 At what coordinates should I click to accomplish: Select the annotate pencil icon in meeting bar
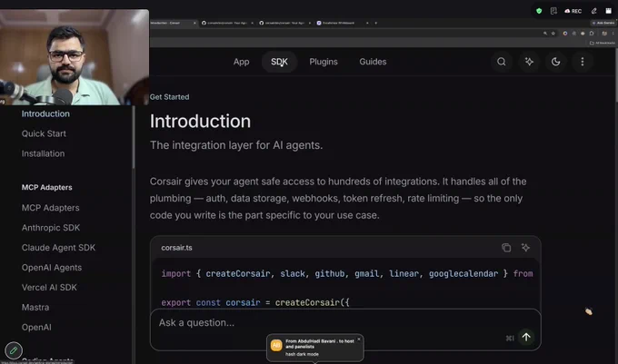click(593, 11)
